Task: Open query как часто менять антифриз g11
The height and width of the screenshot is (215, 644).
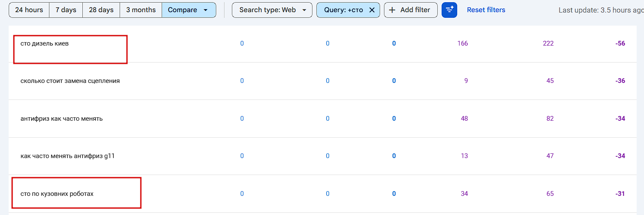Action: pos(68,156)
